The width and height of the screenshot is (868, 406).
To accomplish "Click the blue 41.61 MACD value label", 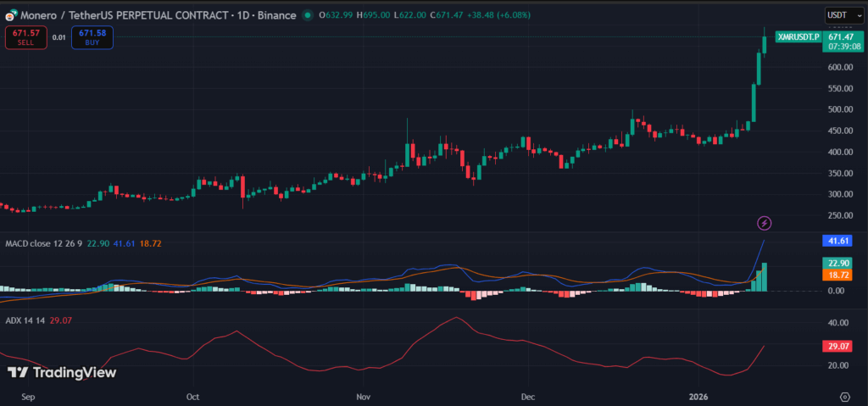I will pos(840,241).
